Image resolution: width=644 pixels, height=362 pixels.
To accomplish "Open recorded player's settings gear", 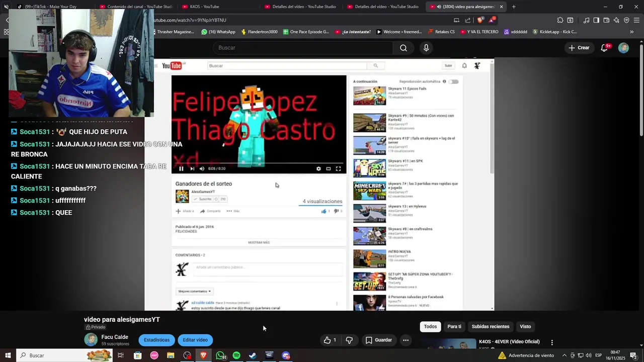I will pos(318,169).
